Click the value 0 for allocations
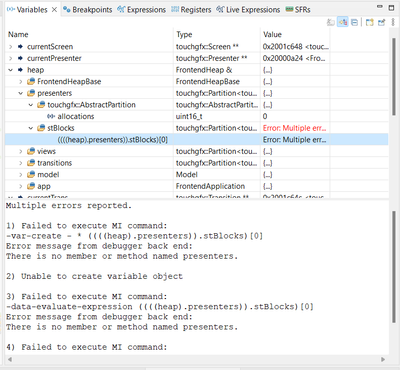 [x=265, y=117]
